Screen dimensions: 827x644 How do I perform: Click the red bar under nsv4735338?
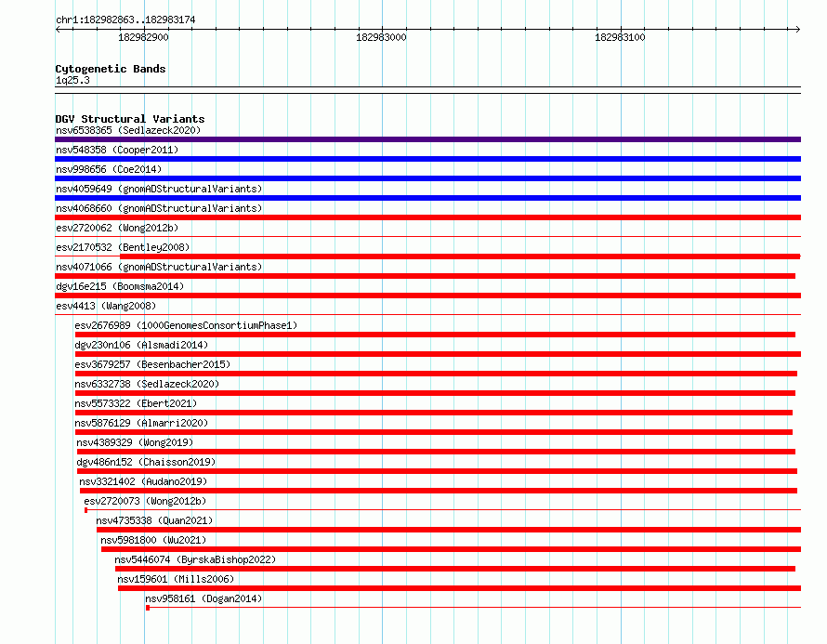tap(448, 530)
